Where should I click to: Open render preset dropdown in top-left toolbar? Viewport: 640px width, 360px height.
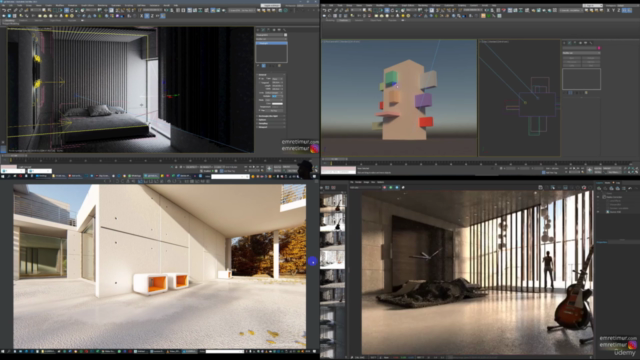pos(242,10)
